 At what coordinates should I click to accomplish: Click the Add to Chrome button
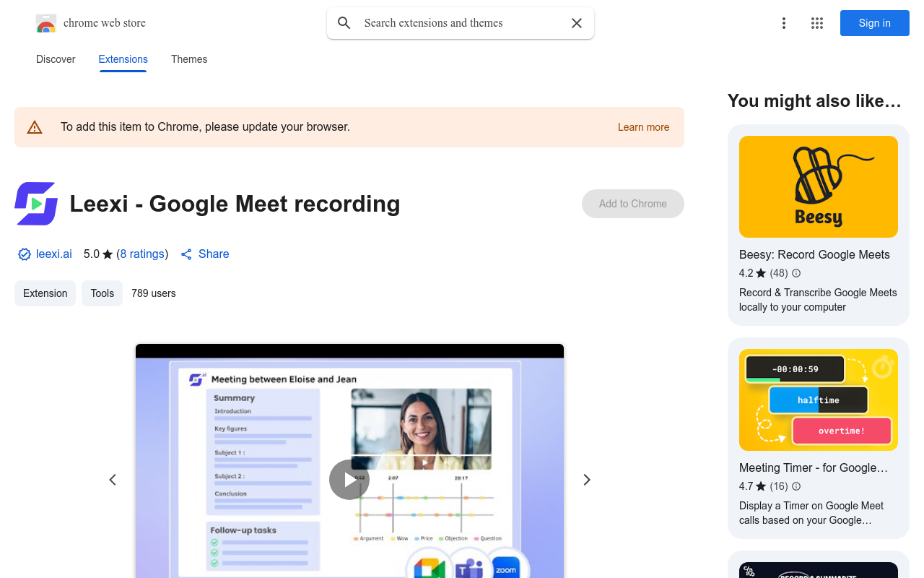click(633, 204)
